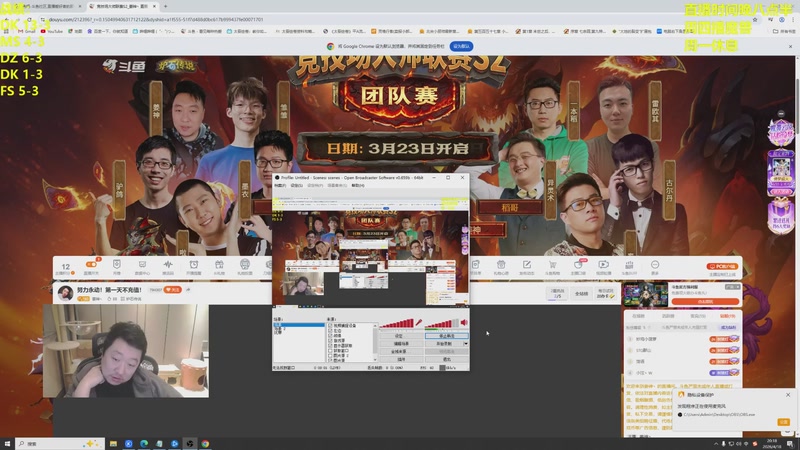Toggle the 视频捕捉设备 source checkbox in OBS
This screenshot has height=450, width=800.
tap(330, 326)
